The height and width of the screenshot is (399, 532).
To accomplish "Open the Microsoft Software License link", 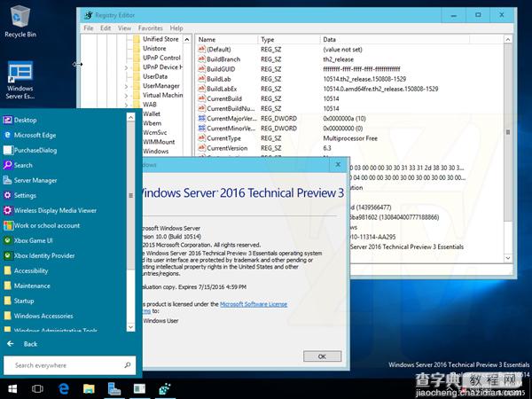I will pos(254,304).
